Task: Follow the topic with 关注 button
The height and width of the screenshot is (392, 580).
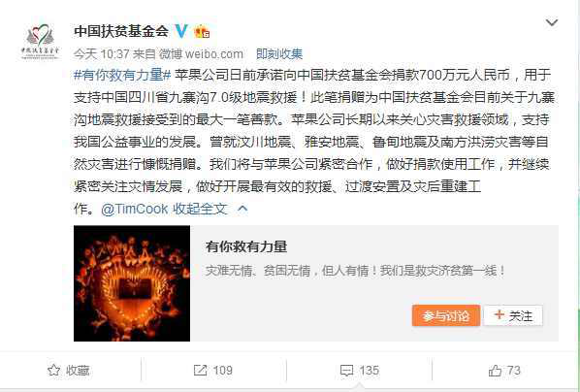Action: click(x=513, y=315)
